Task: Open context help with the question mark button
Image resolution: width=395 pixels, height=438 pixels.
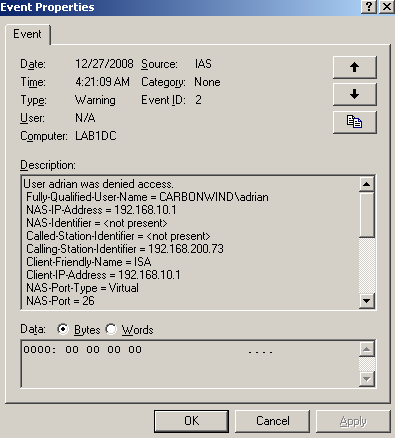Action: pyautogui.click(x=369, y=7)
